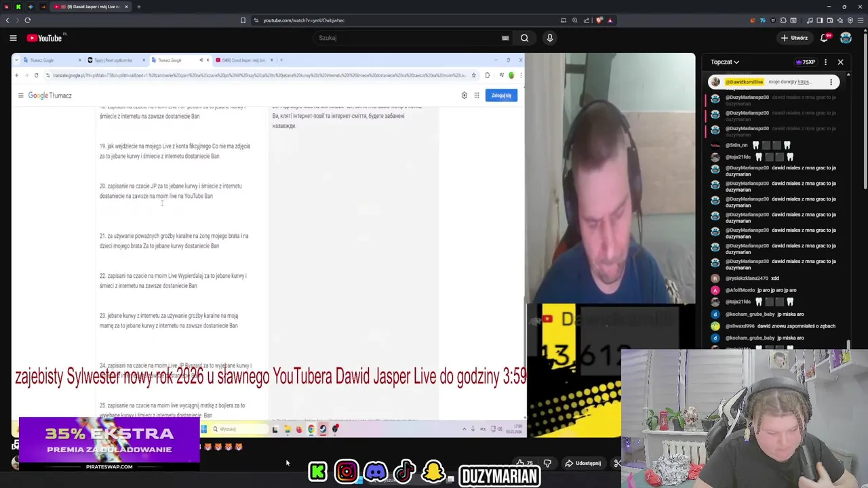Click the Utwórz create button
Viewport: 868px width, 488px height.
pos(794,38)
